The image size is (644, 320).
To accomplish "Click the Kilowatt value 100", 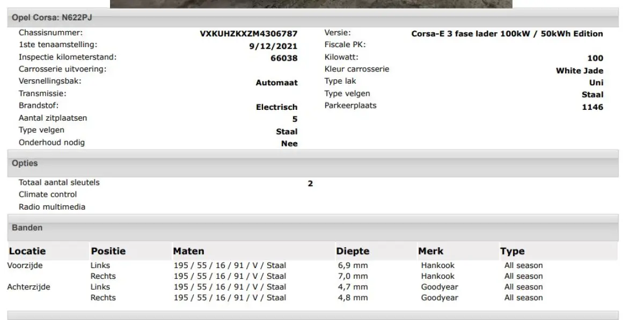I will (595, 58).
